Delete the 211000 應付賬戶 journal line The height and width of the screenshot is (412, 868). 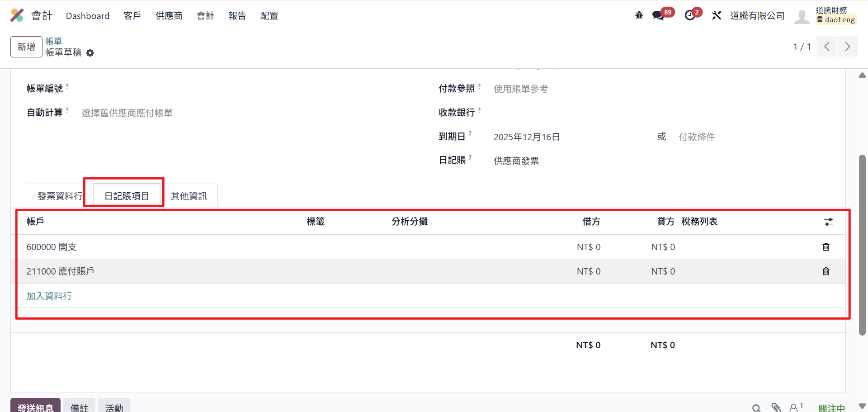(826, 271)
